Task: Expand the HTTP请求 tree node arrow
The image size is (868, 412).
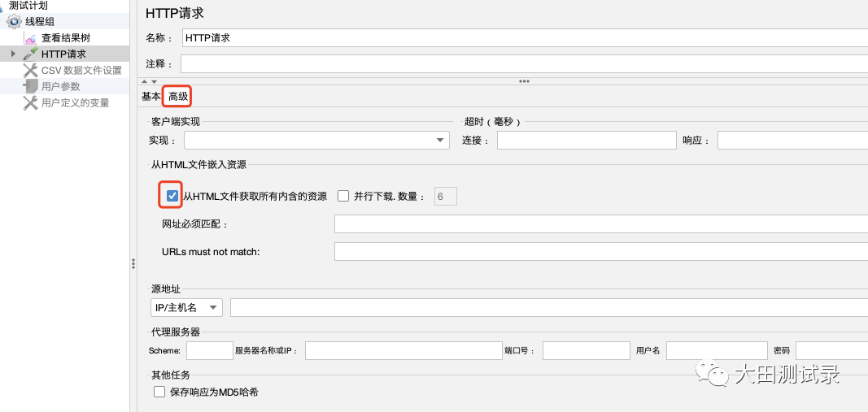Action: point(13,54)
